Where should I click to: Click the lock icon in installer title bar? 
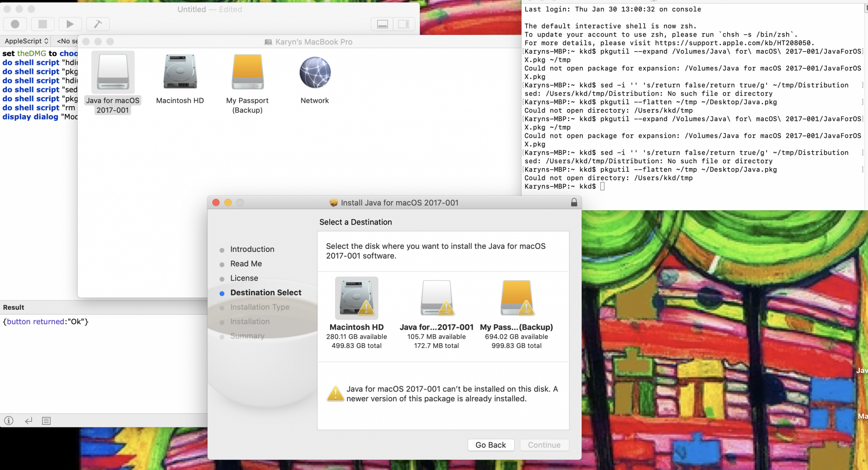574,202
